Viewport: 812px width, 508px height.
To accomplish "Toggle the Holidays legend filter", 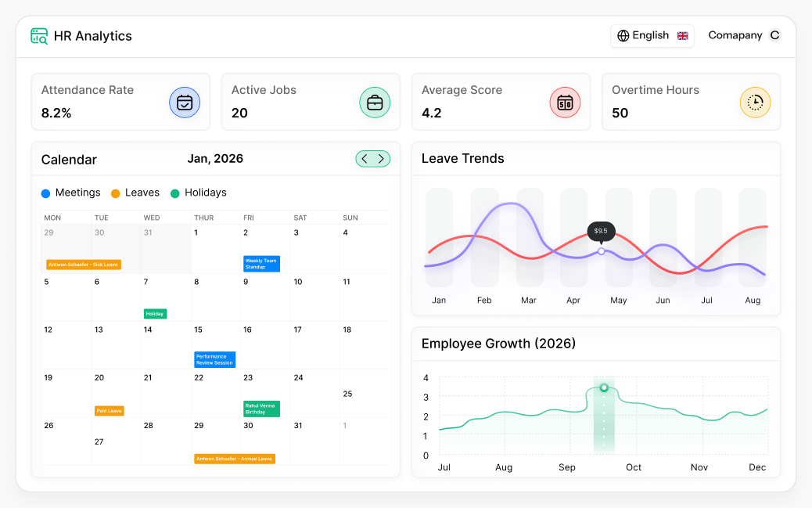I will pos(197,193).
